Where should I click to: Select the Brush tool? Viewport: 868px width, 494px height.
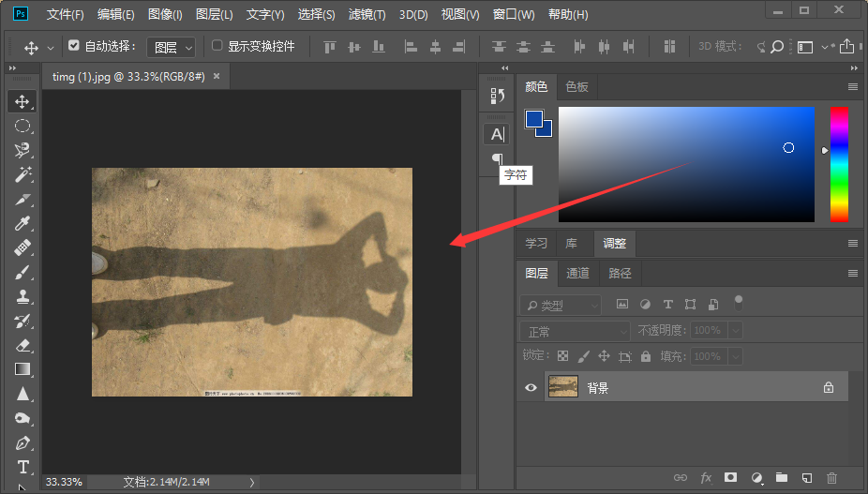coord(22,272)
